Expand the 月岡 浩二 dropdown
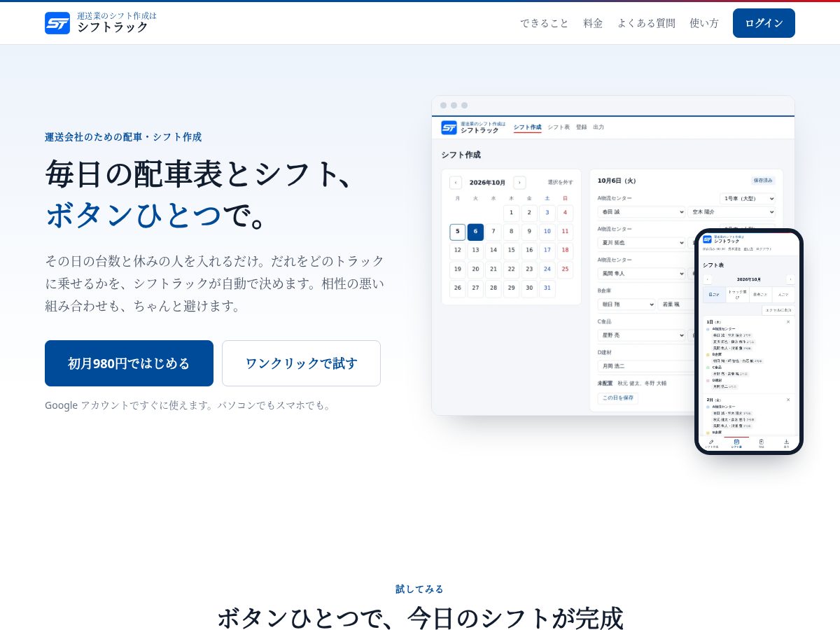This screenshot has width=840, height=630. (646, 366)
